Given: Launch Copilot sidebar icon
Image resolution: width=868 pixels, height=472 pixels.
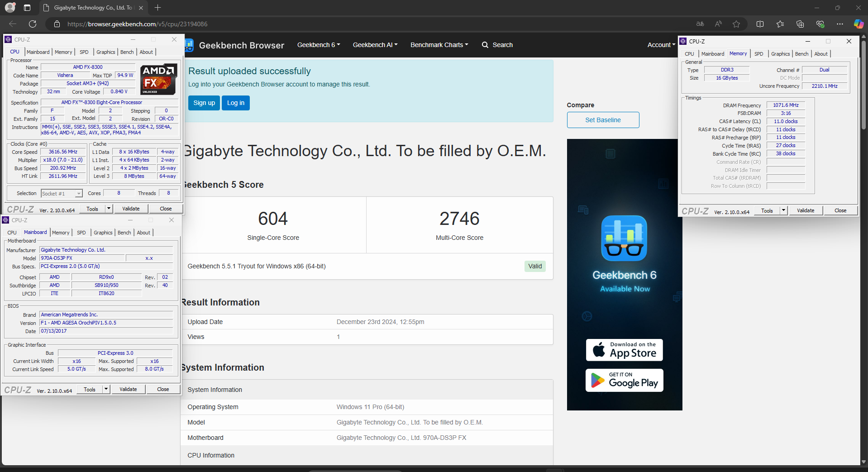Looking at the screenshot, I should tap(858, 24).
